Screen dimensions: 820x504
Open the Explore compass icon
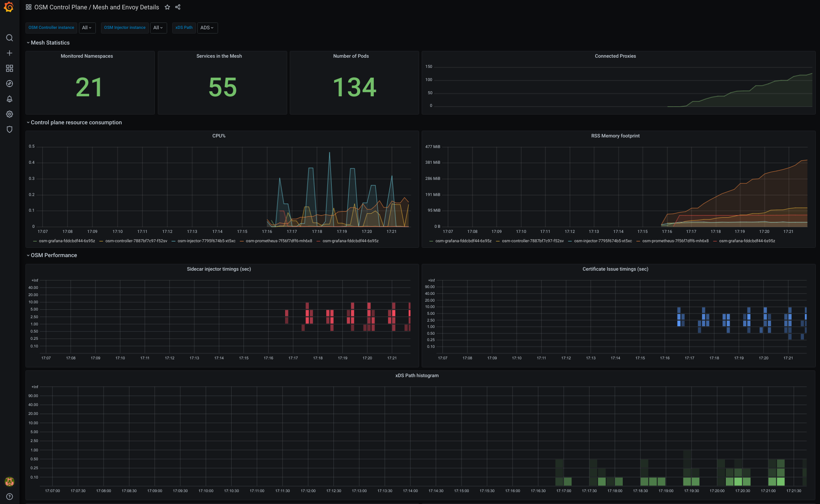tap(9, 84)
